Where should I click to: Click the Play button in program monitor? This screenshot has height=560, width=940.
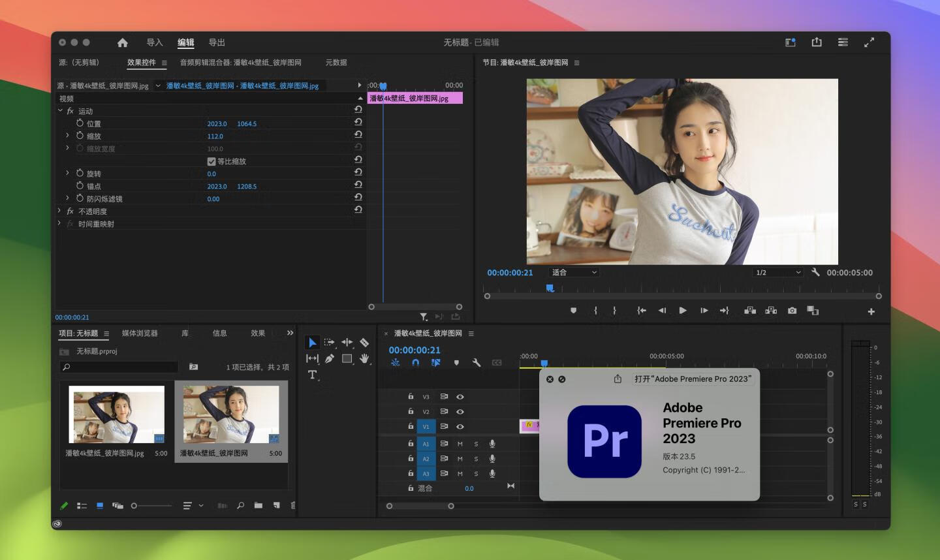click(x=683, y=311)
